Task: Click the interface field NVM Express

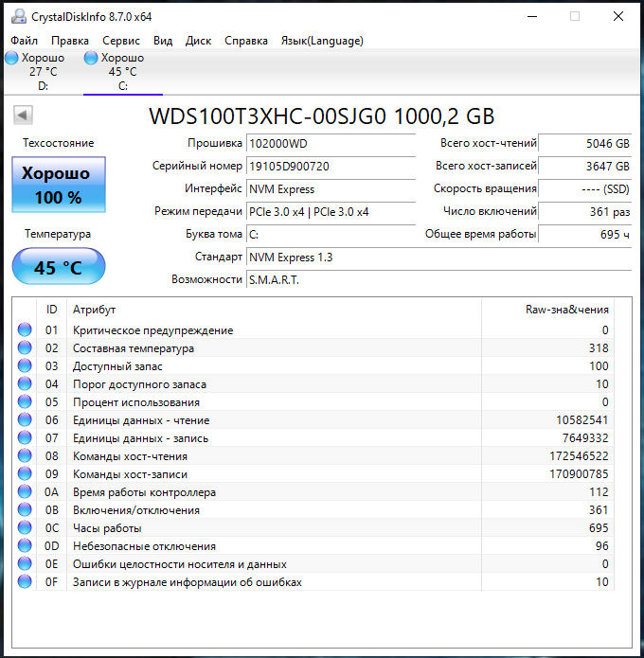Action: coord(331,188)
